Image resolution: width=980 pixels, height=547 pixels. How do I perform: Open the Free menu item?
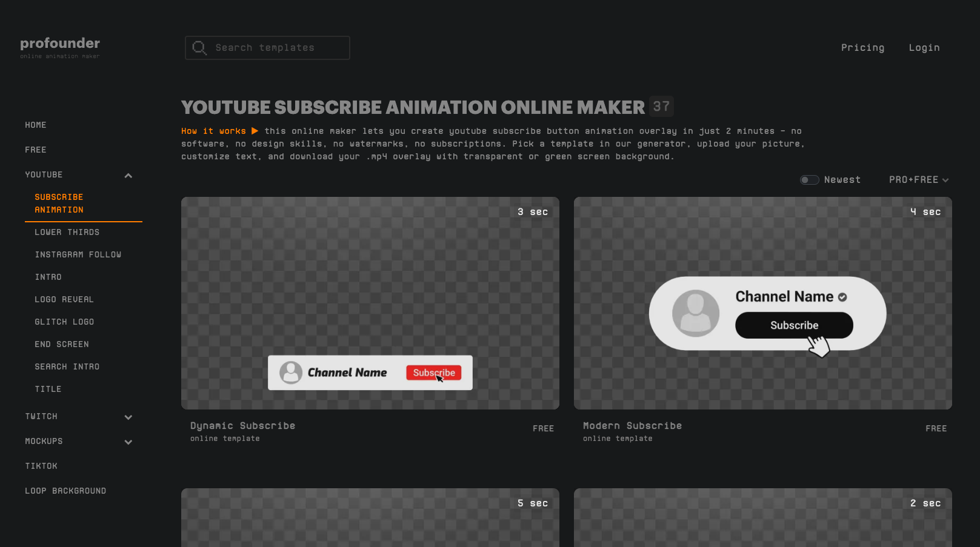tap(36, 150)
